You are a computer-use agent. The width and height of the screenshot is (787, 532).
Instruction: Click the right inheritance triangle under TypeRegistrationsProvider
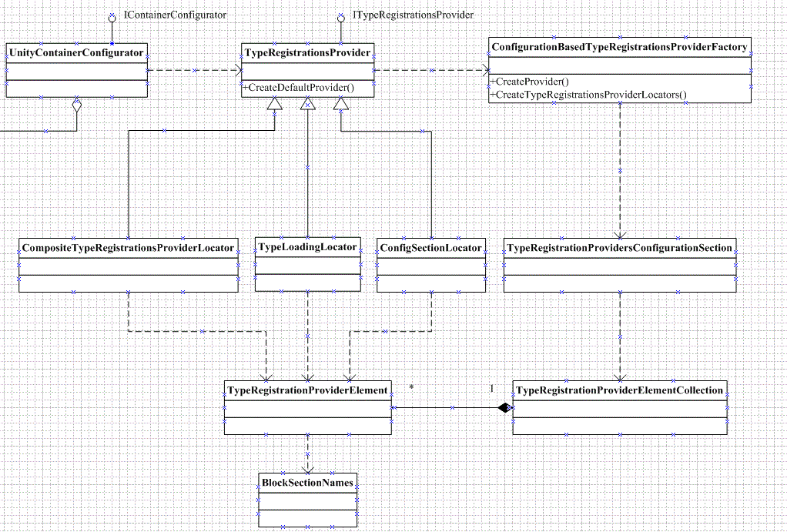point(341,103)
